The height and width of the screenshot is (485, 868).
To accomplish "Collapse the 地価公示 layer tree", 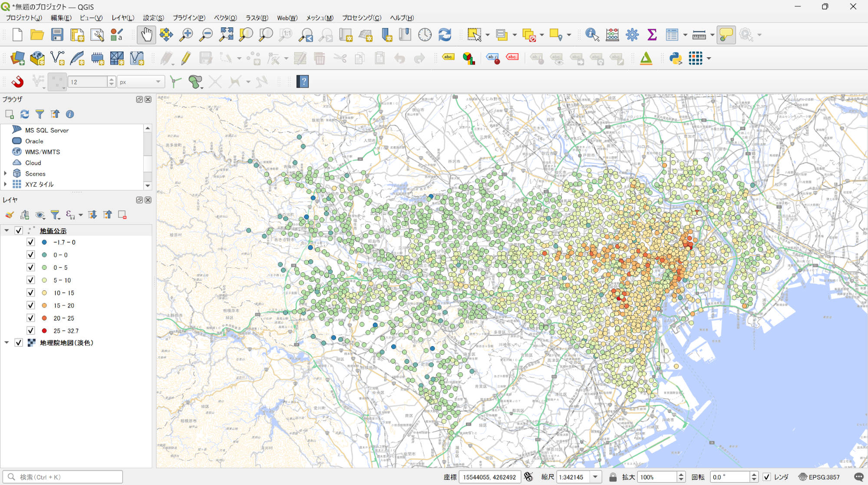I will [7, 230].
